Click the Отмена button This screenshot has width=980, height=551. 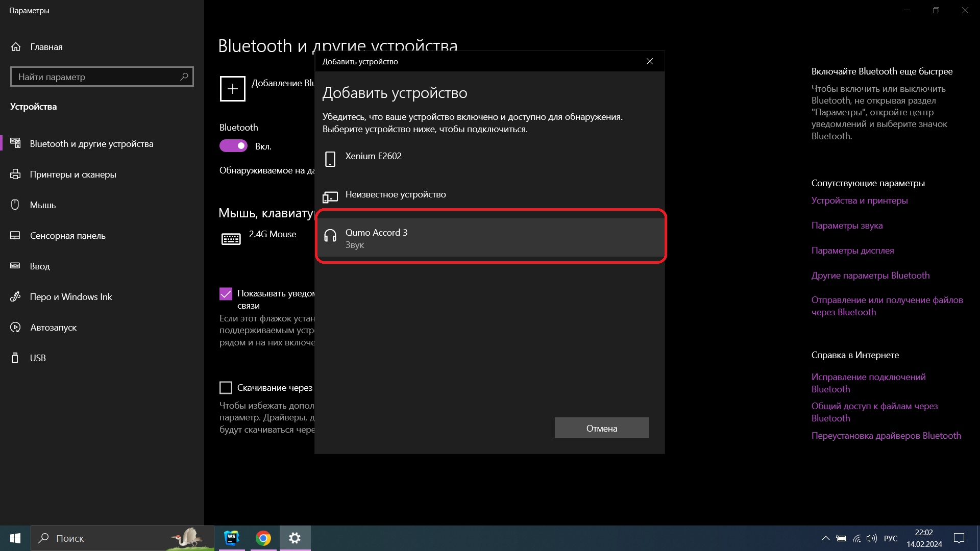(x=602, y=428)
